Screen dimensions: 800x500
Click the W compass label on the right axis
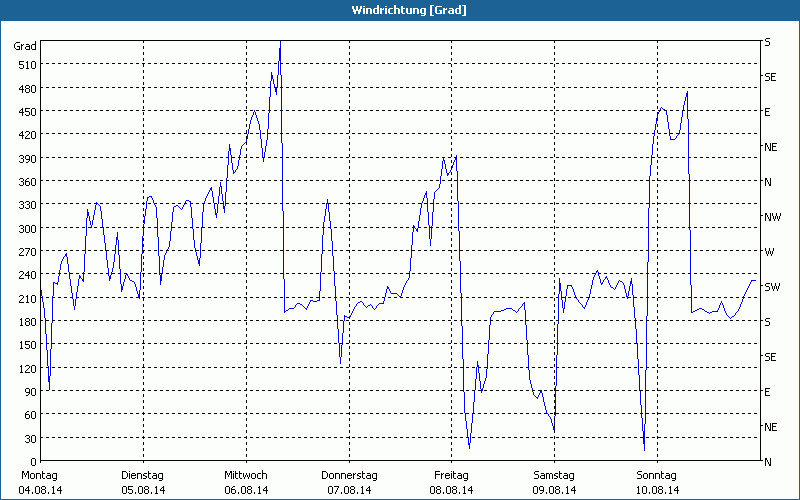769,252
